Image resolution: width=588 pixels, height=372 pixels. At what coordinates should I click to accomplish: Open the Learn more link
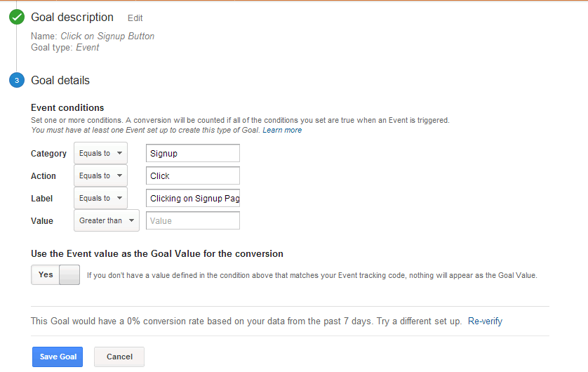click(282, 130)
